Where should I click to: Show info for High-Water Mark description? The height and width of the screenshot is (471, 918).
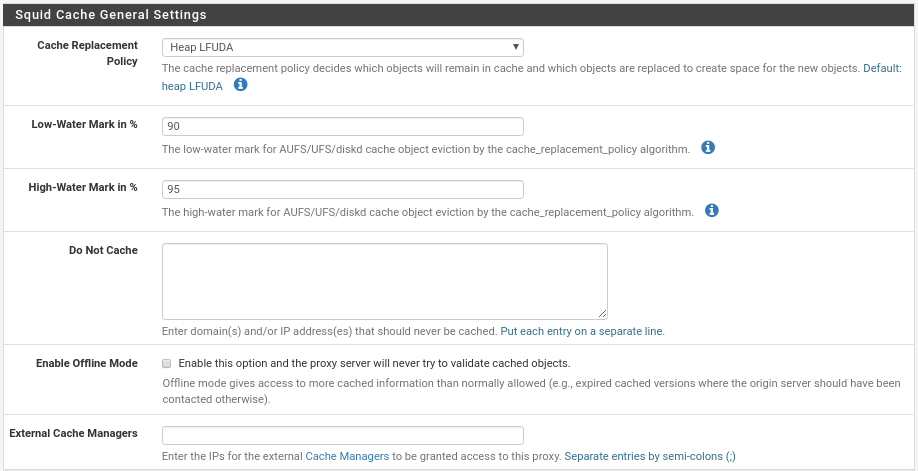[711, 211]
